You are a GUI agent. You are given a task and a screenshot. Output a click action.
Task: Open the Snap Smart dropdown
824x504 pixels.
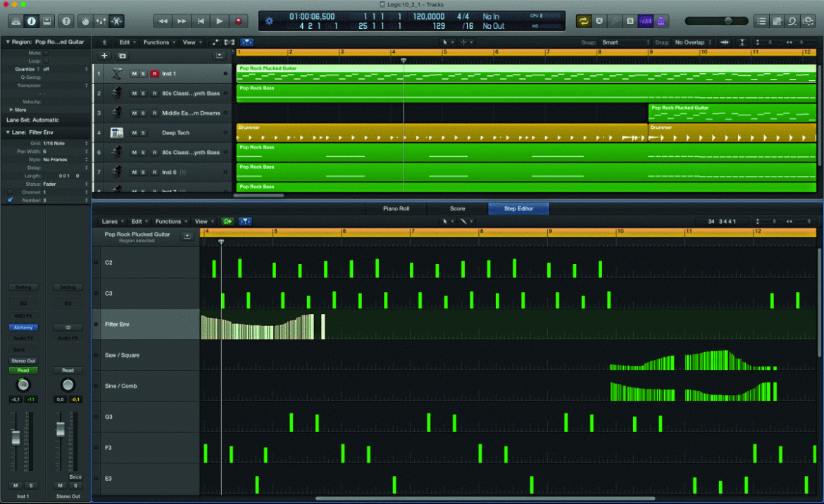pos(626,42)
